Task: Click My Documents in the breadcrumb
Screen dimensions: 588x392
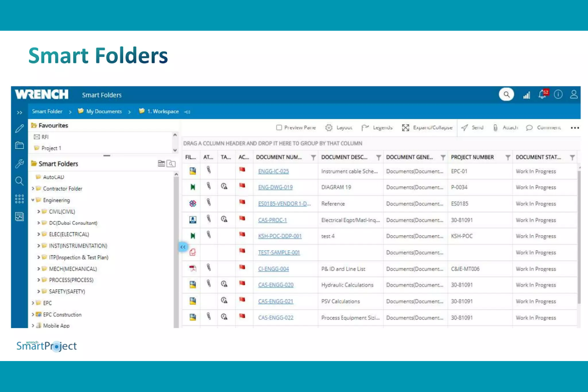Action: point(104,111)
